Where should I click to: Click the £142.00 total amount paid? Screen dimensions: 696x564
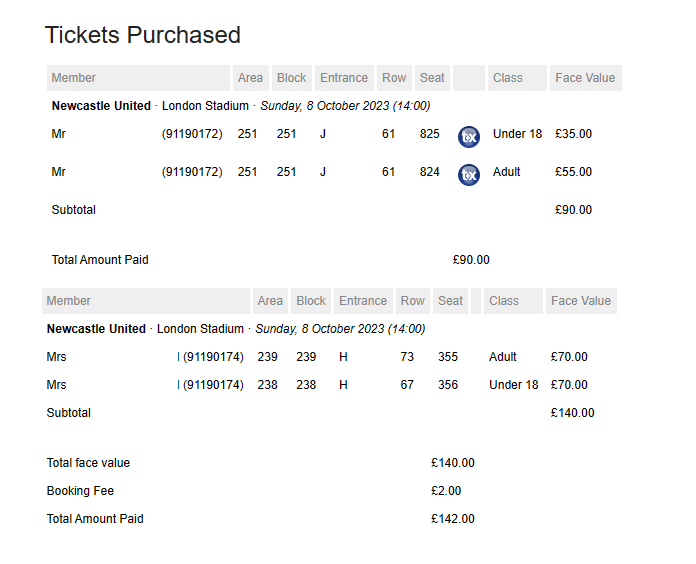click(x=453, y=519)
